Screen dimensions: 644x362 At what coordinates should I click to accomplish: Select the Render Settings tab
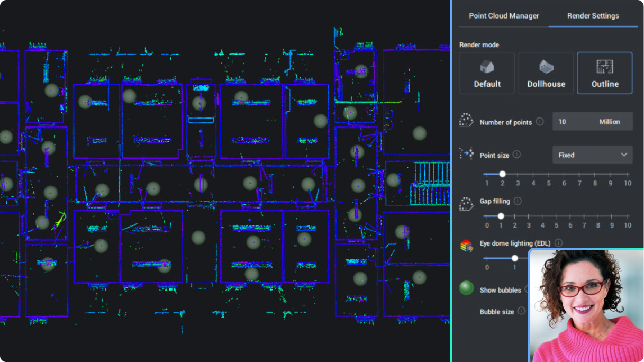(x=593, y=16)
